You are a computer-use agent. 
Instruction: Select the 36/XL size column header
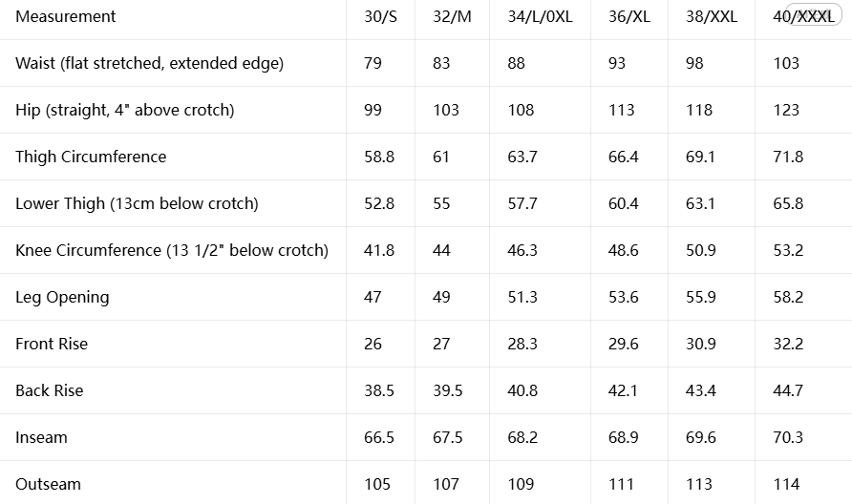629,16
